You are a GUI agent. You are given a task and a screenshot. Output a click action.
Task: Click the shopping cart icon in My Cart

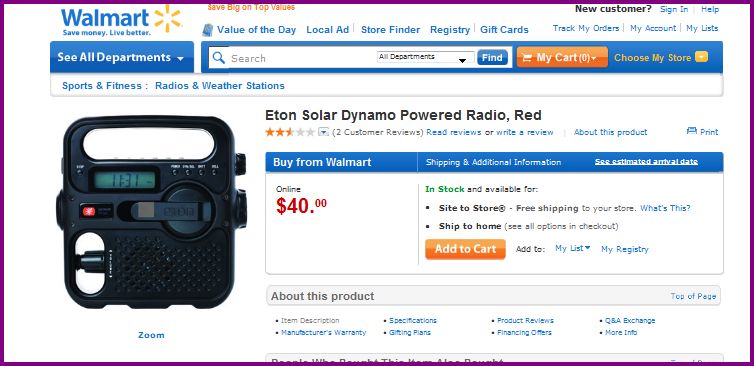point(527,58)
